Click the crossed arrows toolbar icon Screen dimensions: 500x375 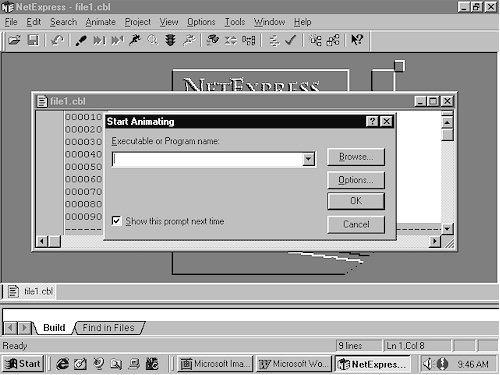click(x=231, y=40)
